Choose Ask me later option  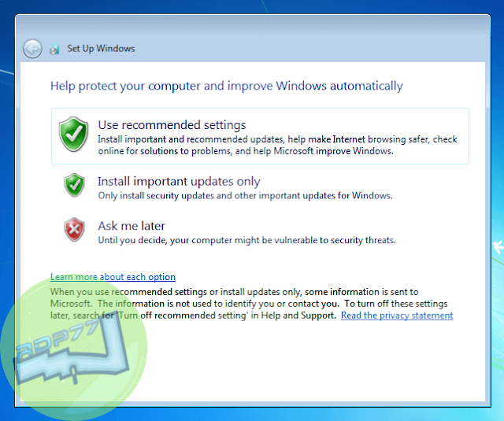click(x=132, y=226)
